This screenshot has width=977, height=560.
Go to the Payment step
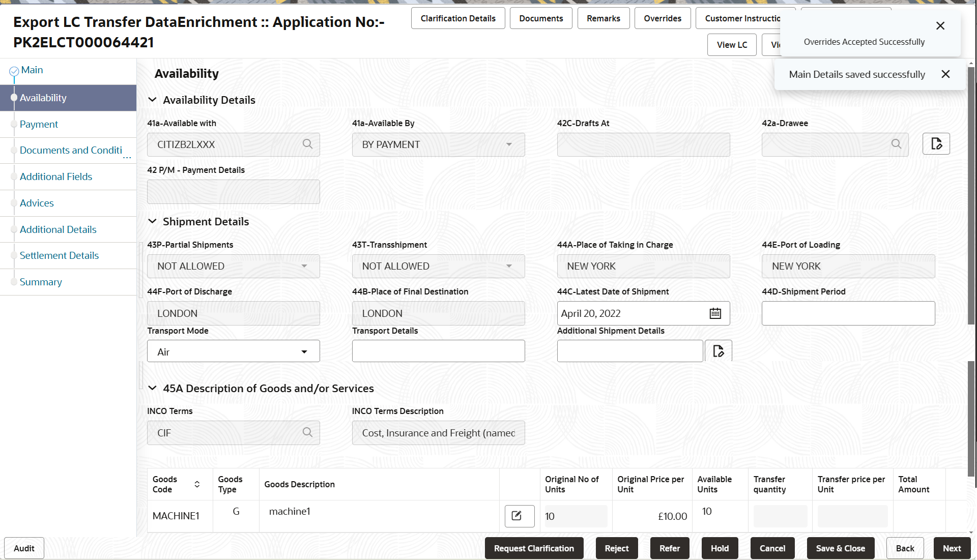(x=39, y=124)
